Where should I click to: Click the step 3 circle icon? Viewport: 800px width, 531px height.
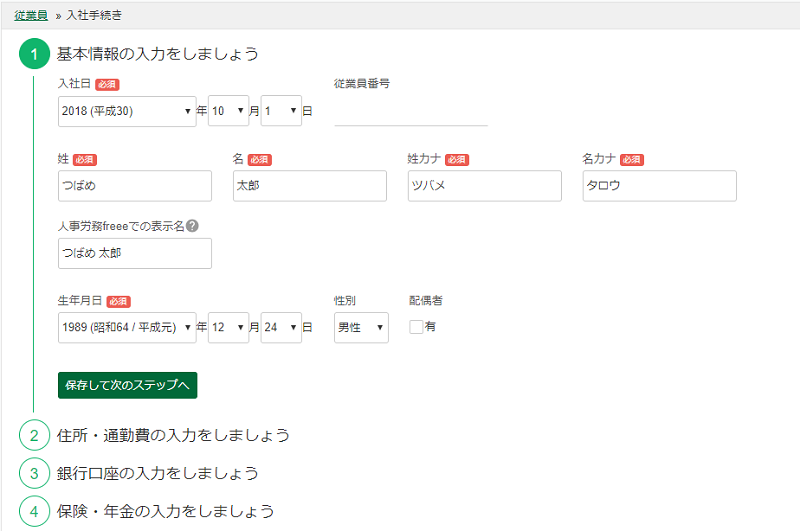(34, 473)
